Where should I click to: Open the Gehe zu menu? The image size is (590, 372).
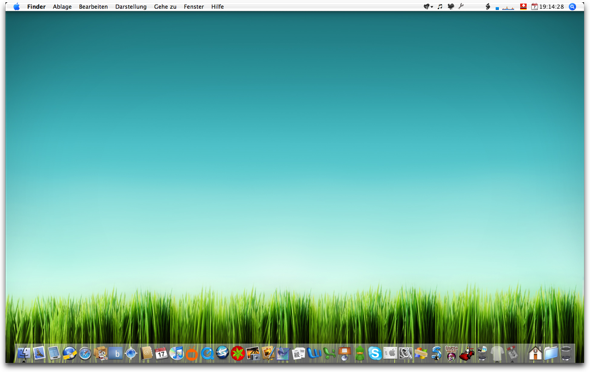[165, 6]
